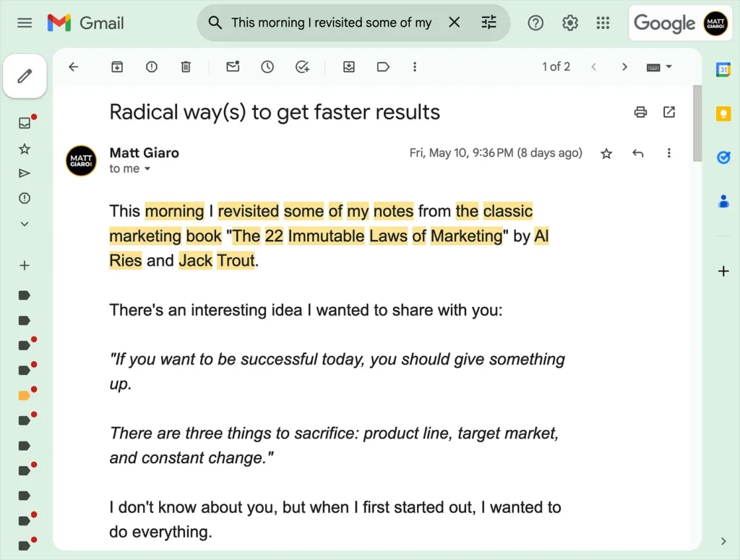Star the message from Matt Giaro

(x=606, y=153)
